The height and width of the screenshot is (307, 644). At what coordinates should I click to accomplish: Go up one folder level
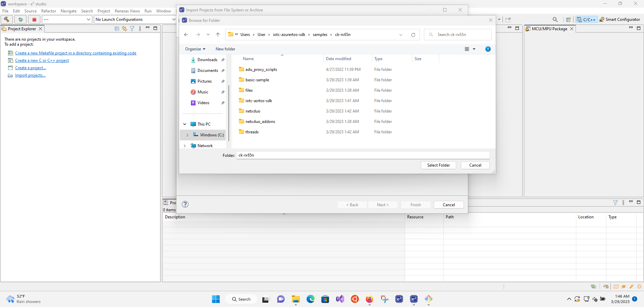point(218,35)
